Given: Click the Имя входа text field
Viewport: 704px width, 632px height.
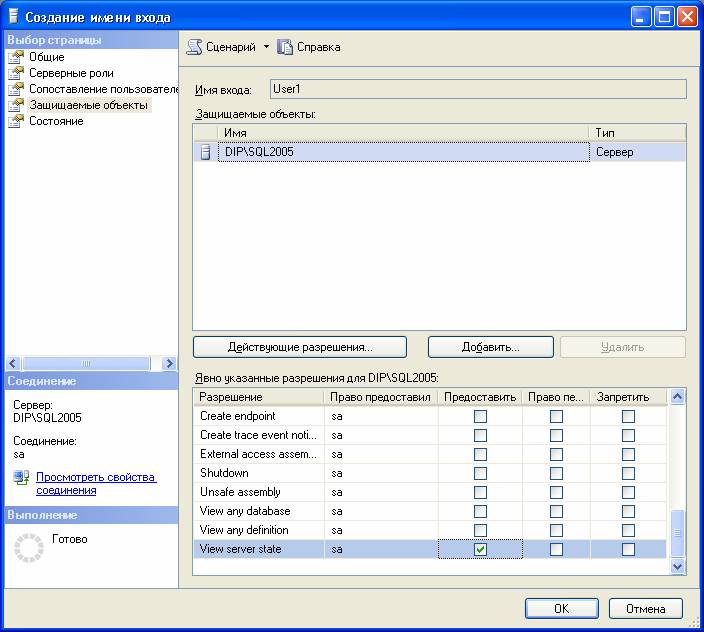Looking at the screenshot, I should click(x=478, y=89).
